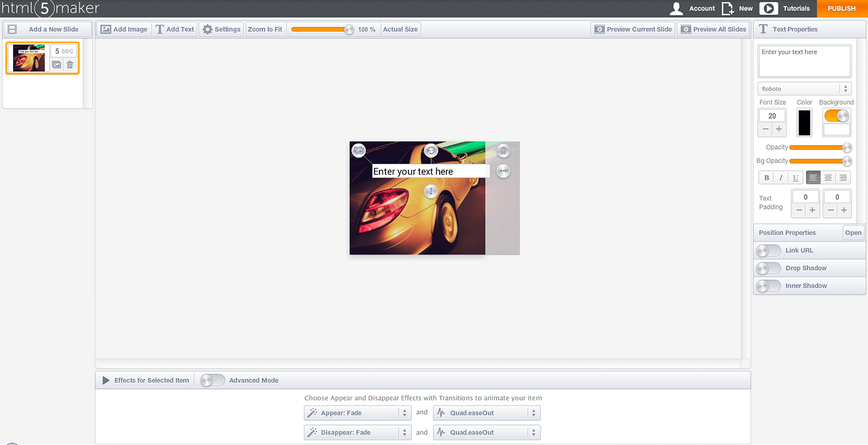The image size is (868, 445).
Task: Decrease first Text Padding value
Action: (799, 210)
